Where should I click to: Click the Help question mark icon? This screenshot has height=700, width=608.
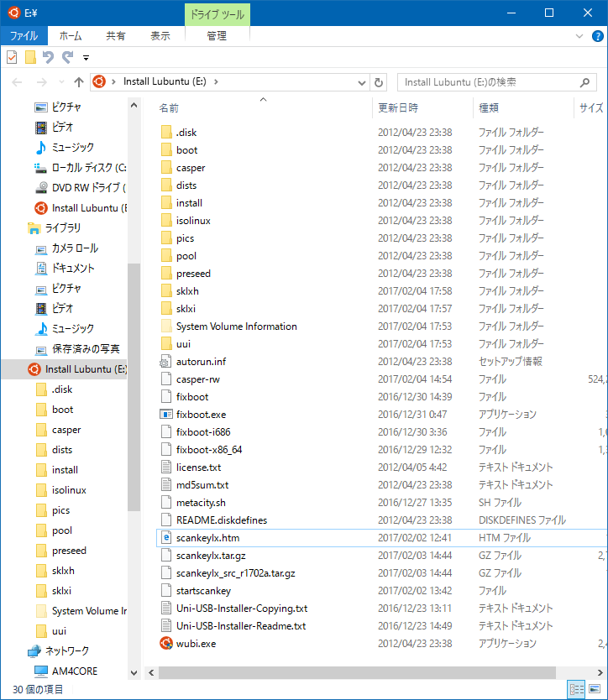(597, 36)
